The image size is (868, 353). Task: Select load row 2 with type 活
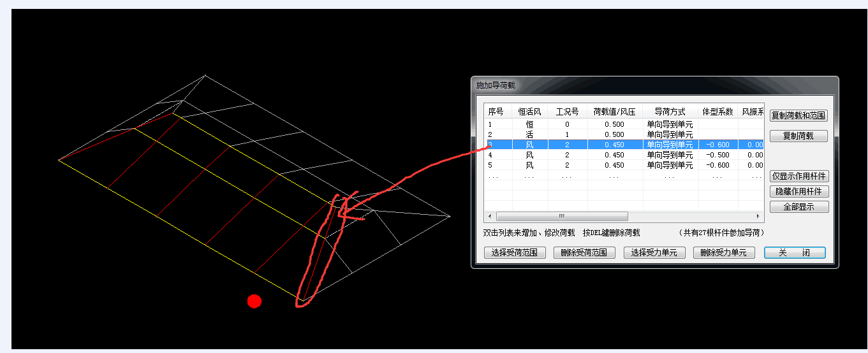(x=624, y=134)
